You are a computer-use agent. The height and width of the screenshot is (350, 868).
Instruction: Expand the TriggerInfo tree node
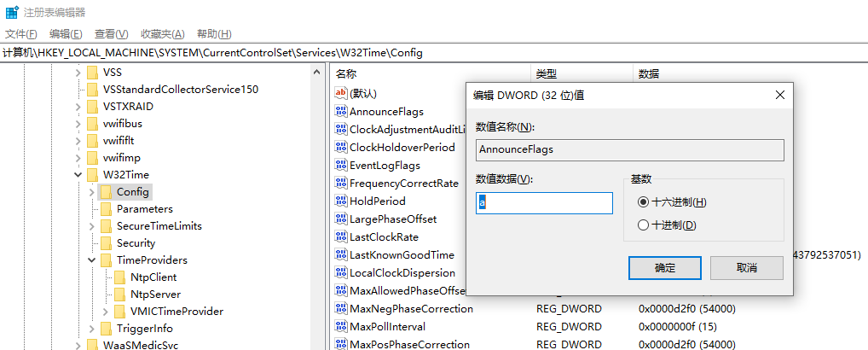click(92, 329)
